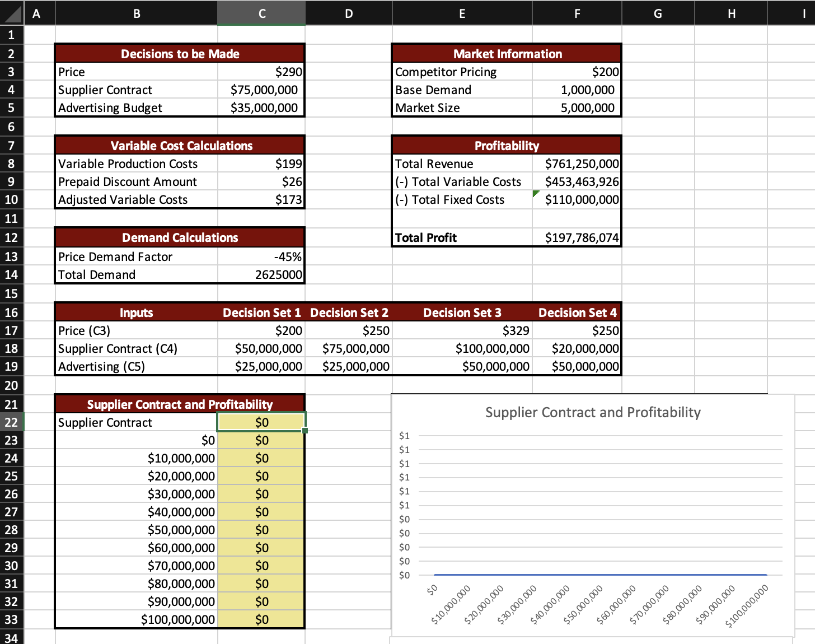
Task: Select the Decision Set 3 price $329
Action: click(462, 330)
